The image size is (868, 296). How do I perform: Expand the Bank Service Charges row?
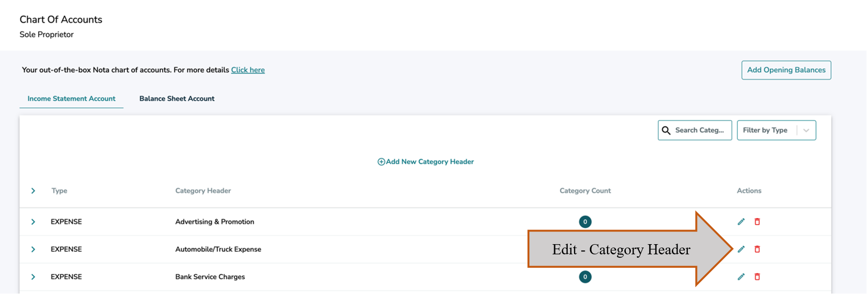(x=33, y=277)
